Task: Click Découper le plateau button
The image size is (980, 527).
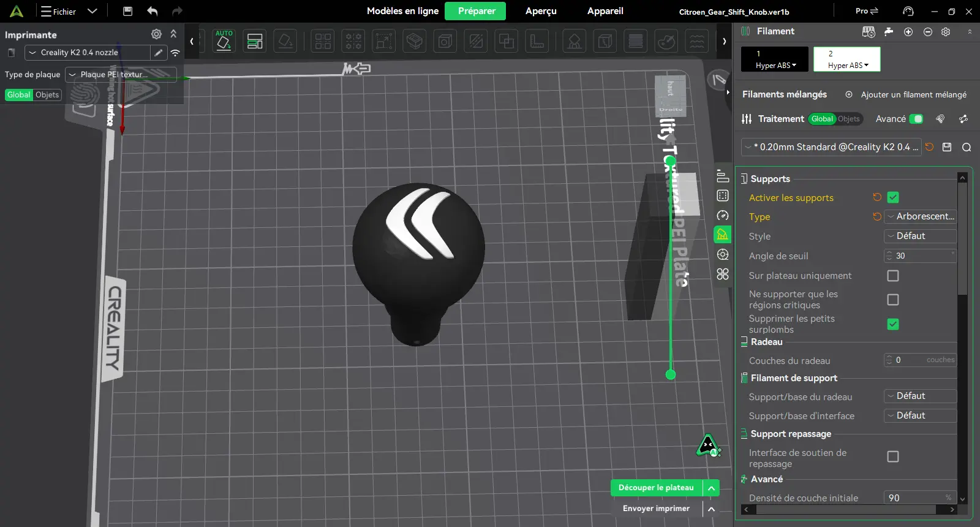Action: pyautogui.click(x=656, y=488)
